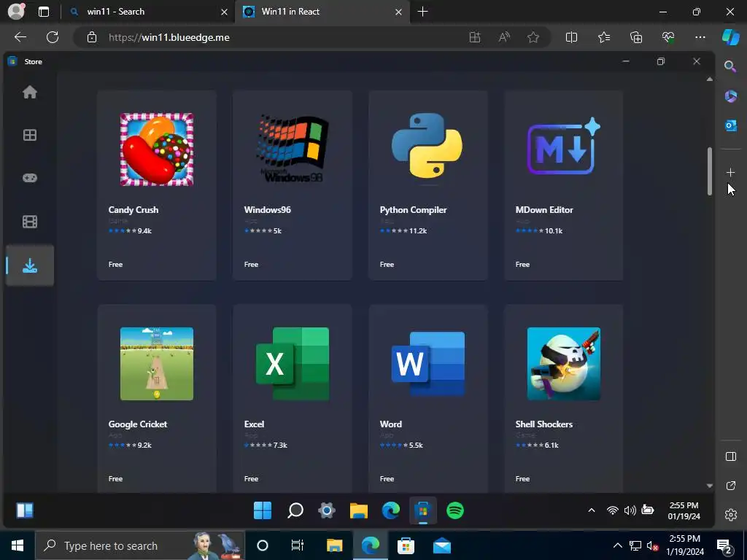Click the Windows96 title text
Screen dimensions: 747x560
pos(267,210)
